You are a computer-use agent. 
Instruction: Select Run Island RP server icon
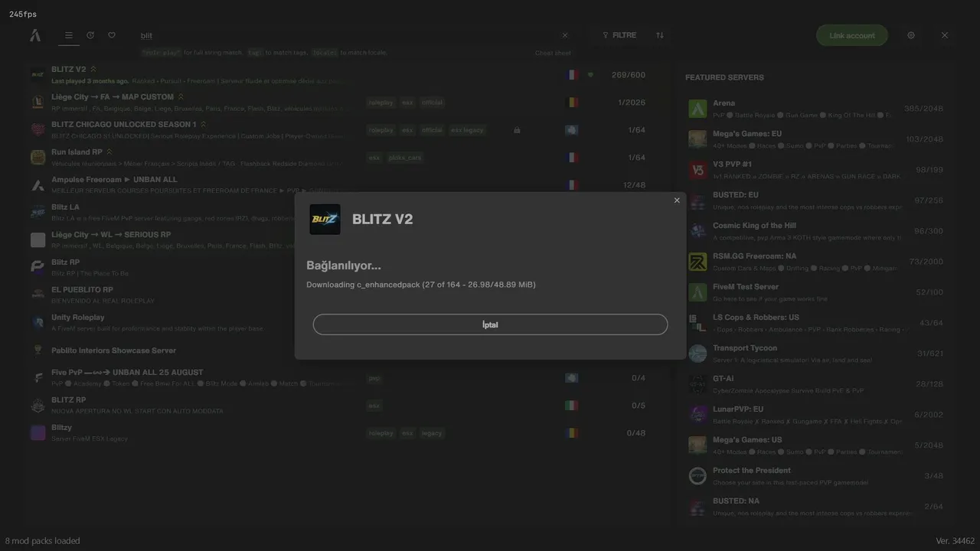pyautogui.click(x=38, y=158)
